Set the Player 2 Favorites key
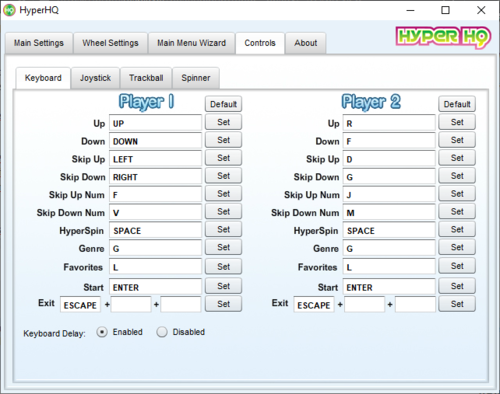 coord(457,266)
